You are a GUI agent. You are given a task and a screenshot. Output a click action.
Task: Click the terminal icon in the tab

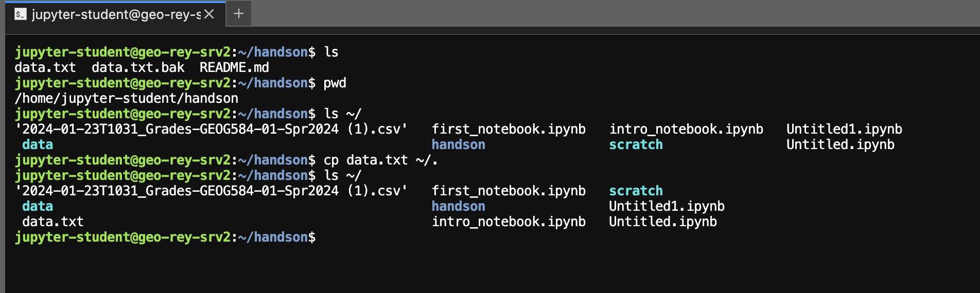click(x=20, y=14)
